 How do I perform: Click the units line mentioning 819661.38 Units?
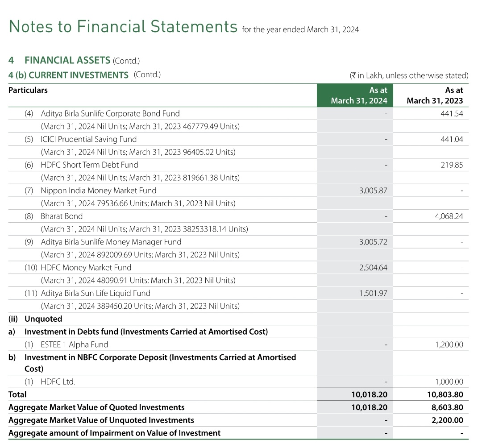point(140,178)
